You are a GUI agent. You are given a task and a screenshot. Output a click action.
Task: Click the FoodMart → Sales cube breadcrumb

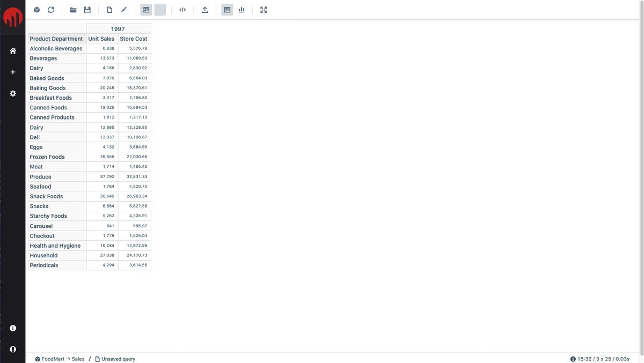60,359
